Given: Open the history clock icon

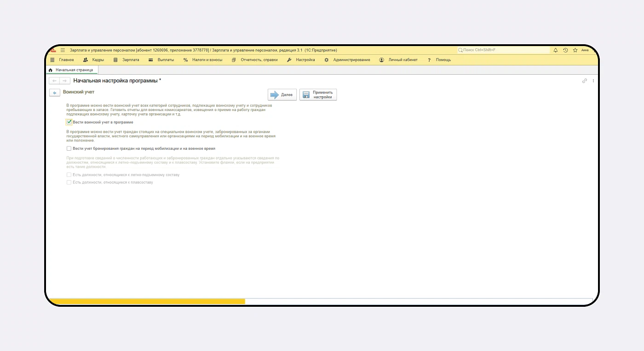Looking at the screenshot, I should 565,50.
